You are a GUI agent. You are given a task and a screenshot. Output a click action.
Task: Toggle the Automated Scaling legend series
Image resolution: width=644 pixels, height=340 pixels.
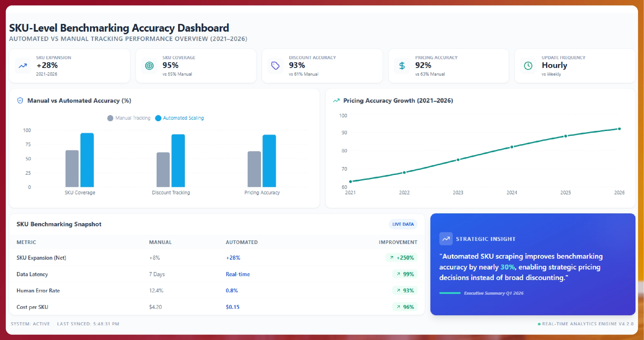[179, 118]
